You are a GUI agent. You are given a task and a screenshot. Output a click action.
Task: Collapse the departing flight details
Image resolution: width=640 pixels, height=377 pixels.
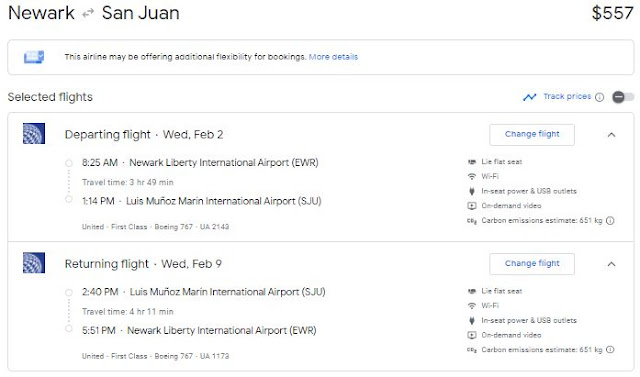[x=611, y=135]
